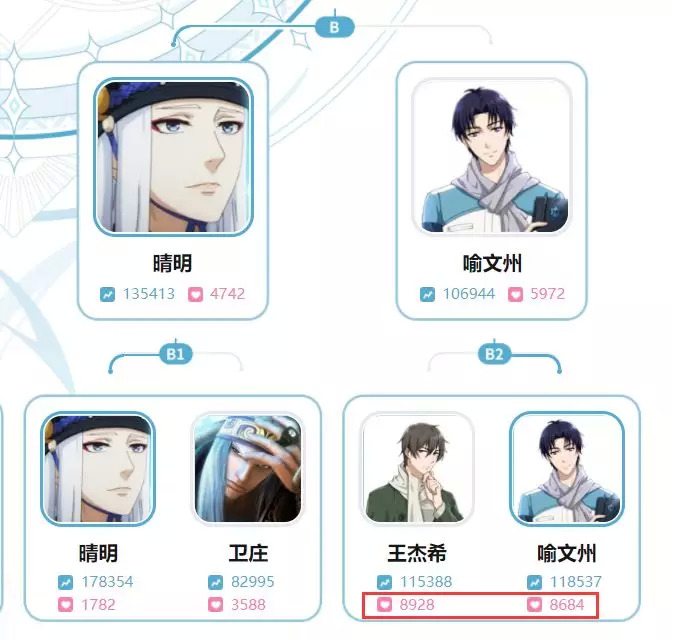Click the pink heart icon beside 4742
This screenshot has height=640, width=673.
point(195,294)
